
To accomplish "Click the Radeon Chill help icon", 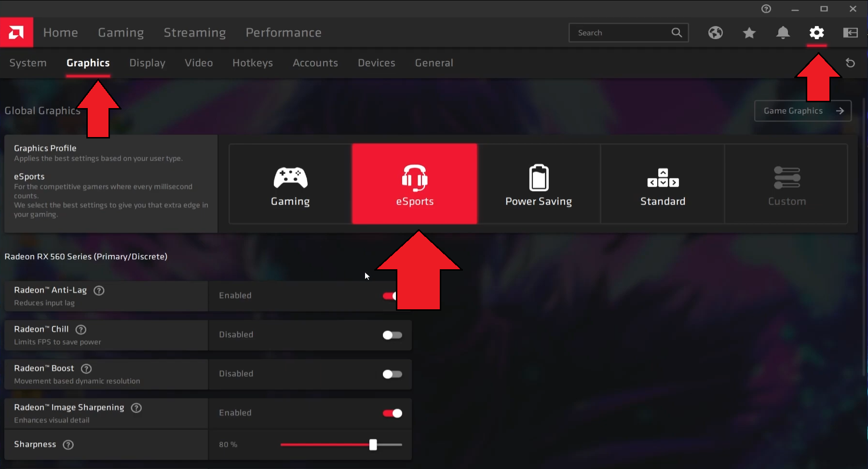I will (81, 330).
